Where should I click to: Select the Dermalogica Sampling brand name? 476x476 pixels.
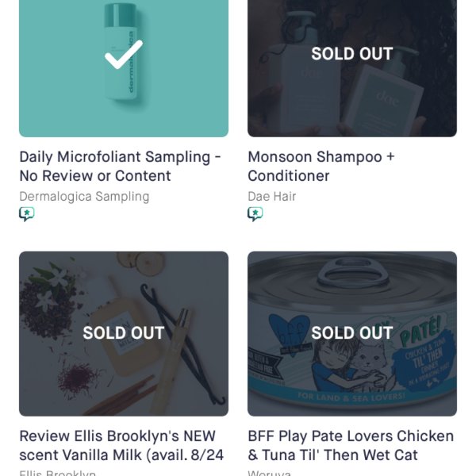tap(84, 197)
